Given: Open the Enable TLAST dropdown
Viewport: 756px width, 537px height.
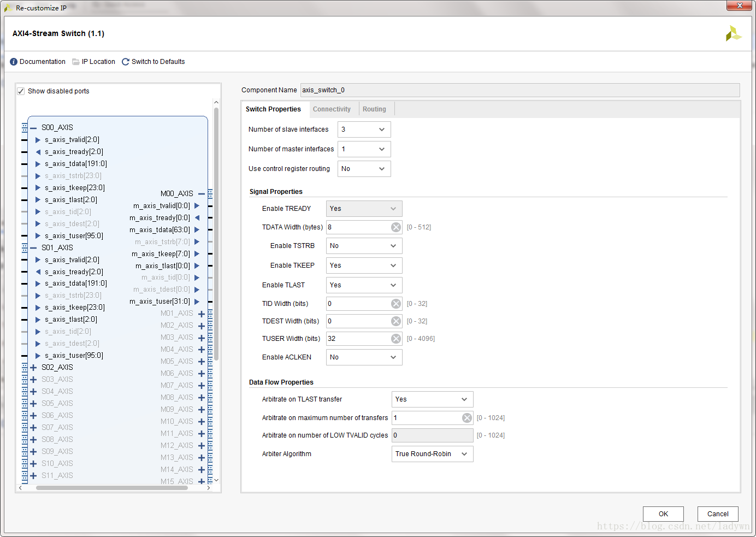Looking at the screenshot, I should 364,285.
